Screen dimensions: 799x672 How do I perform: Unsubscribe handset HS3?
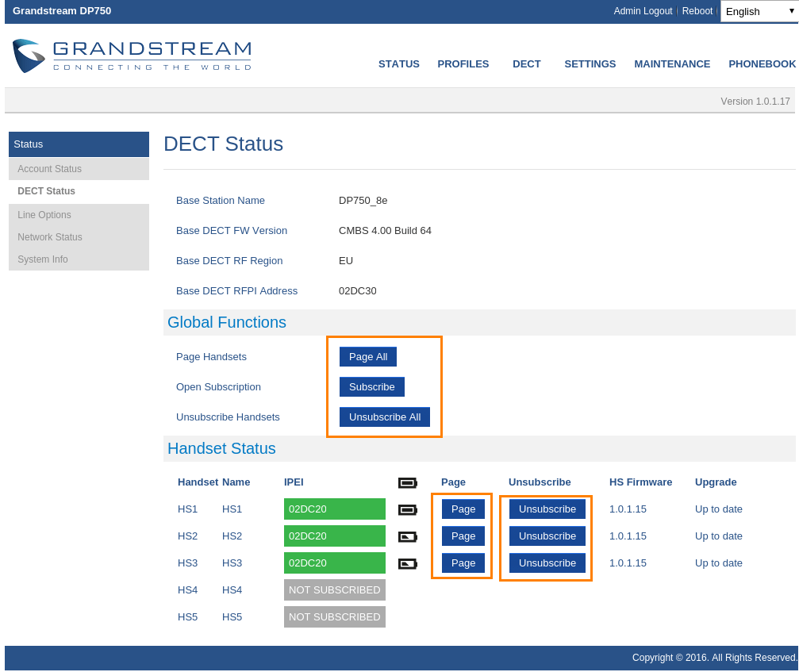pyautogui.click(x=547, y=563)
